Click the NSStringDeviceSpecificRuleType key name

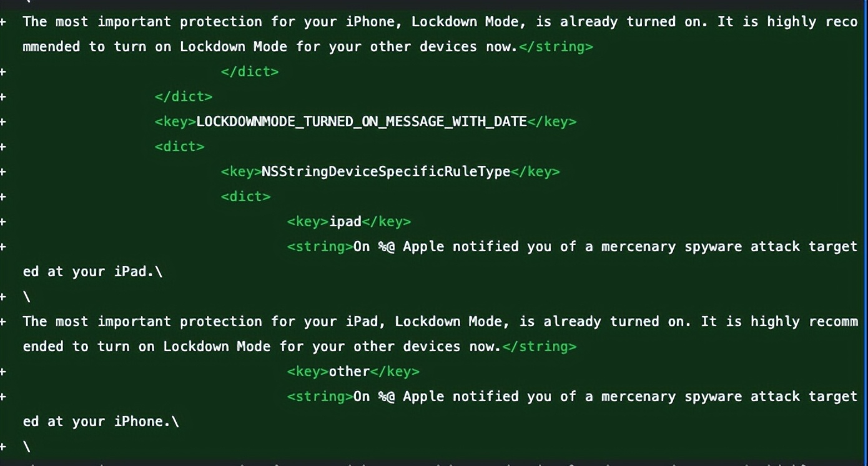(386, 171)
